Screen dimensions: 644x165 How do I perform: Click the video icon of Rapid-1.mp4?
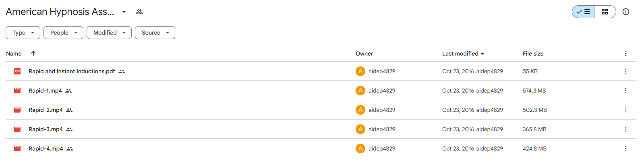17,91
